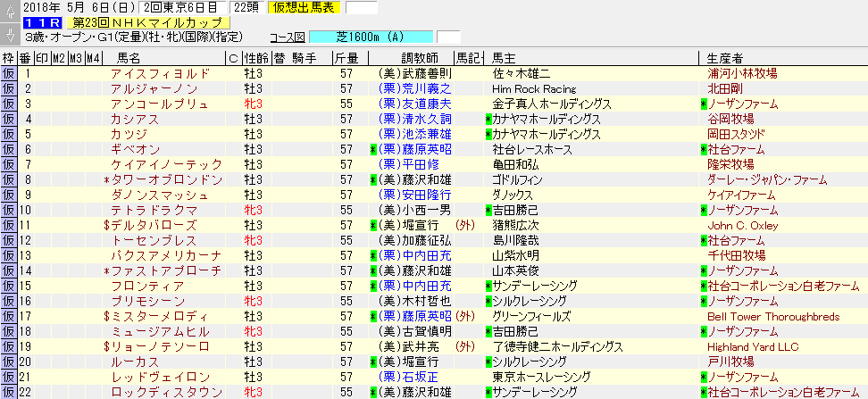Click owner ゴドルフィン
The image size is (868, 399).
517,179
